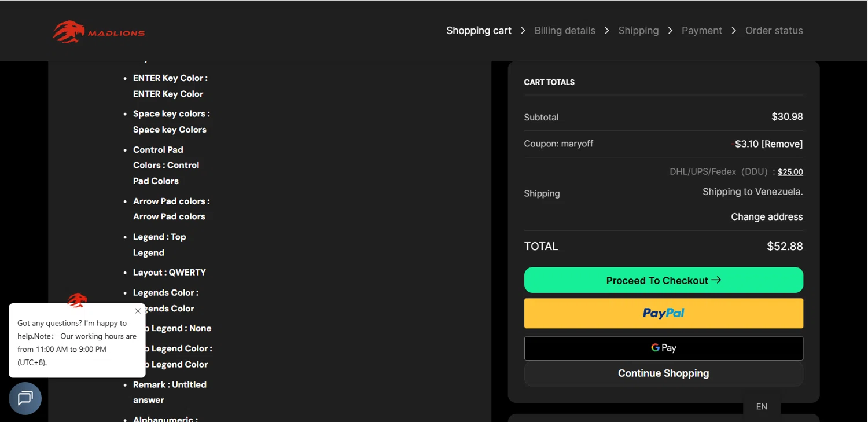The image size is (868, 422).
Task: Click Remark : Untitled answer attribute
Action: [x=170, y=392]
